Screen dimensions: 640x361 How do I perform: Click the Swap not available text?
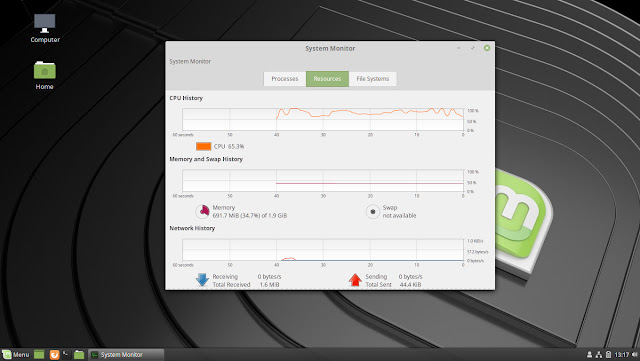(x=399, y=212)
